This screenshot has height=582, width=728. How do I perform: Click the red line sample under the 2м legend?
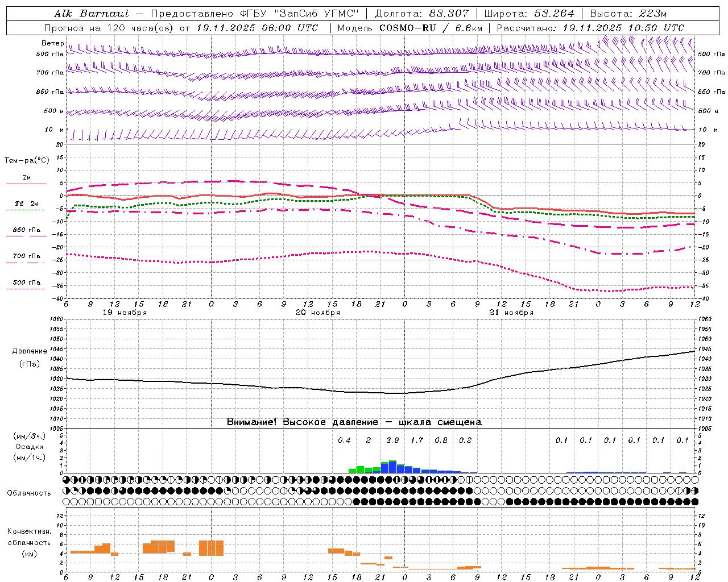click(26, 184)
